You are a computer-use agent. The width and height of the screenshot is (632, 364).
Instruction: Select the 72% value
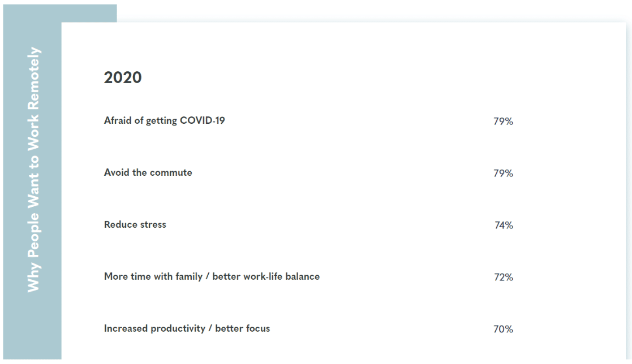[503, 277]
